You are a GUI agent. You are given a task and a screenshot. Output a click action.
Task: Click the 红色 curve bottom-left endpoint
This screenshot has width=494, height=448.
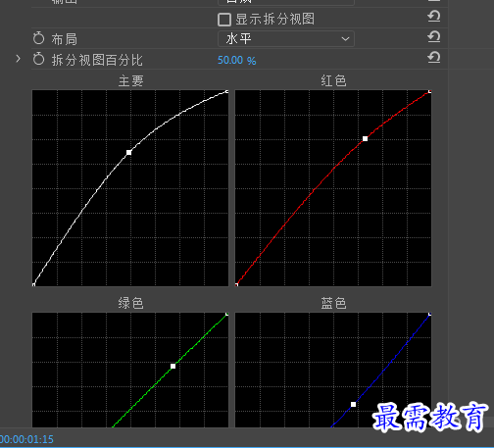click(237, 285)
